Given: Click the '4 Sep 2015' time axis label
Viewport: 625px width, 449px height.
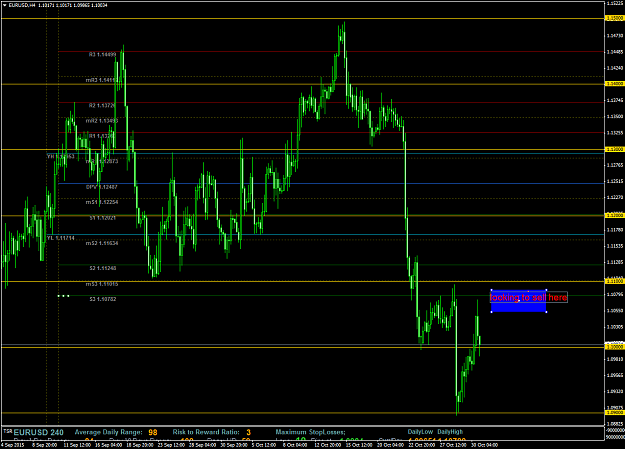Looking at the screenshot, I should point(12,445).
